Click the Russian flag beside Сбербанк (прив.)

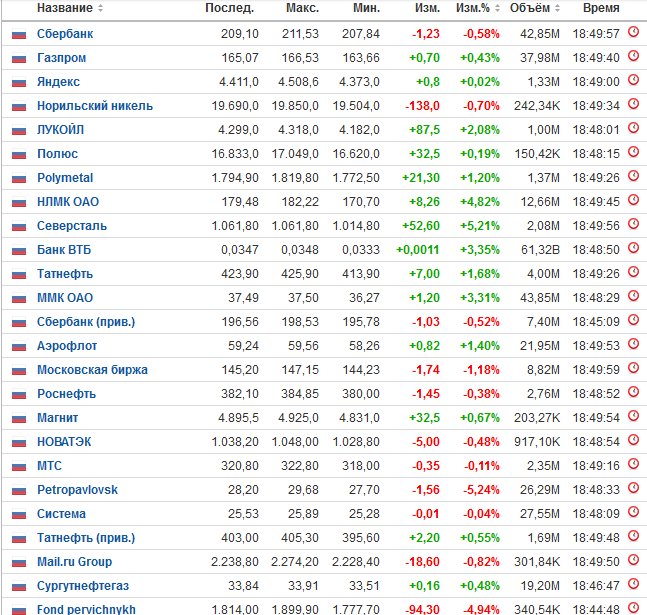[19, 323]
